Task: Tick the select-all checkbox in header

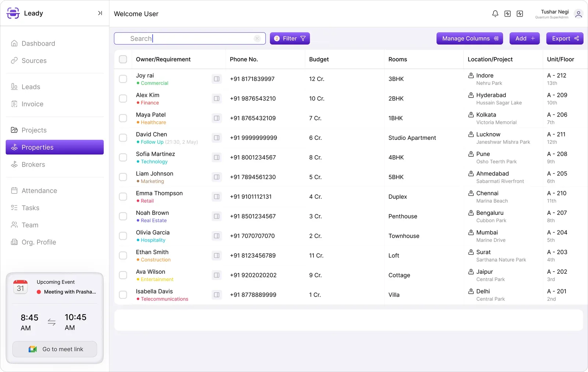Action: (123, 59)
